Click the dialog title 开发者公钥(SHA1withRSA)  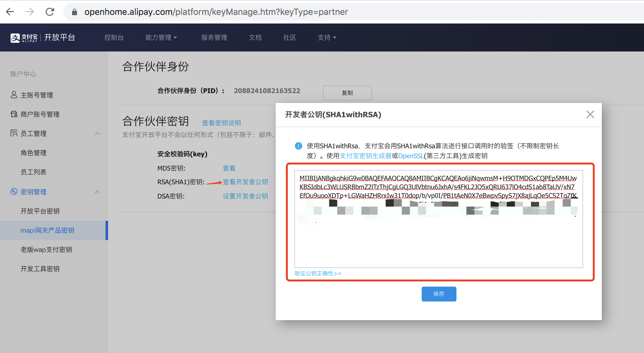point(333,114)
